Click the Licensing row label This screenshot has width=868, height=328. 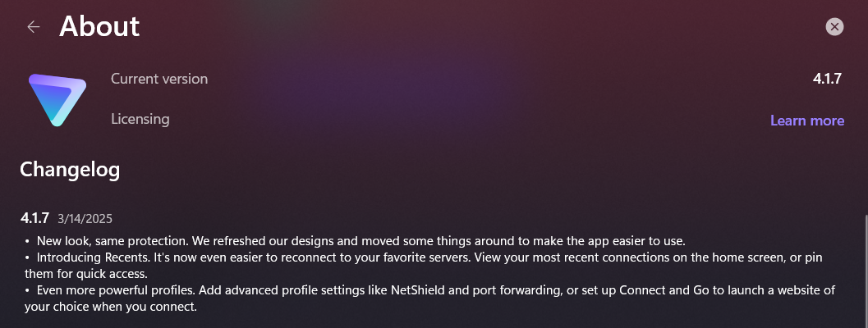click(140, 119)
